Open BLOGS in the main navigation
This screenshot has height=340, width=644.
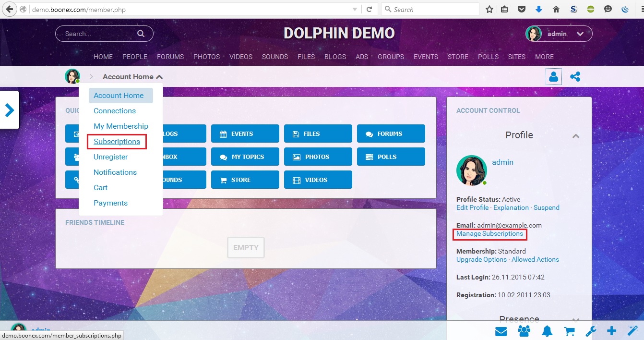(x=335, y=57)
